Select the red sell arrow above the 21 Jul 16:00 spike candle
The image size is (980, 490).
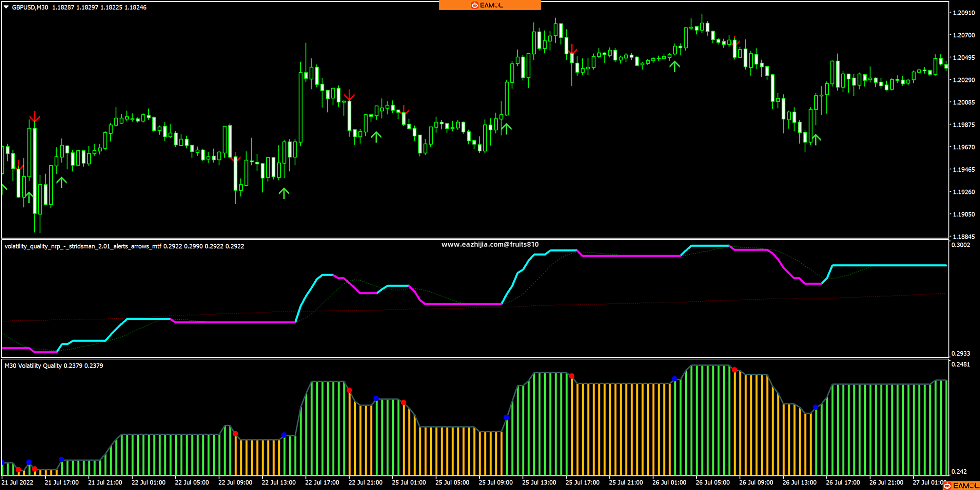point(35,116)
